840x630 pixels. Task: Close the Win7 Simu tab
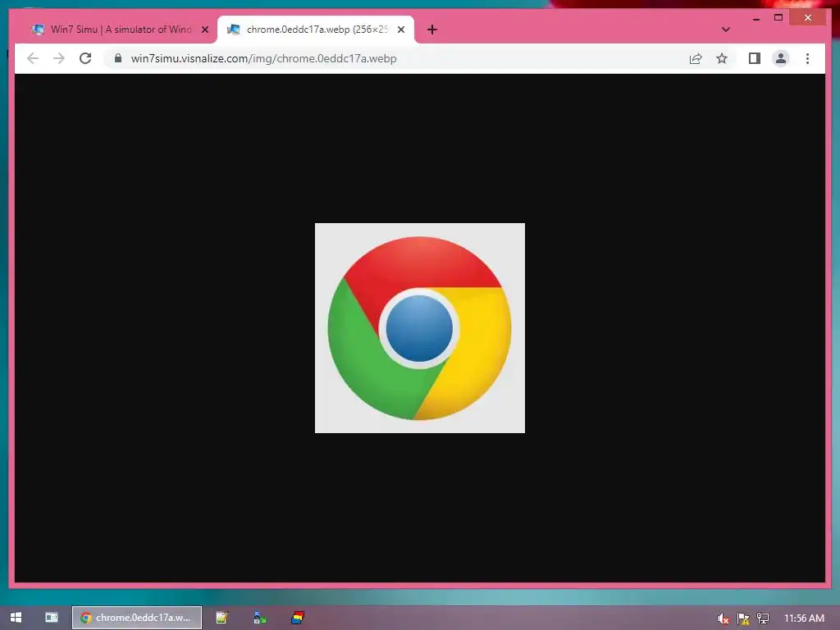point(204,30)
